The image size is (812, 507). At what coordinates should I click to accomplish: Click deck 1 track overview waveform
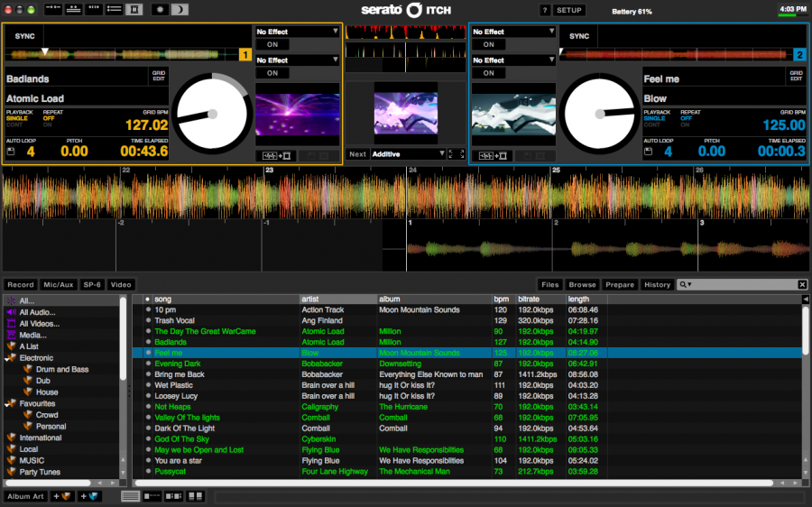click(122, 54)
